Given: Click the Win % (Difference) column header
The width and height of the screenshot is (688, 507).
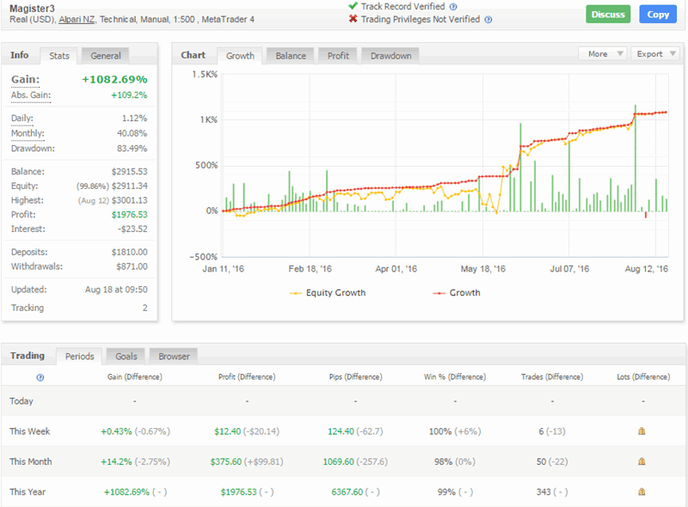Looking at the screenshot, I should click(455, 377).
